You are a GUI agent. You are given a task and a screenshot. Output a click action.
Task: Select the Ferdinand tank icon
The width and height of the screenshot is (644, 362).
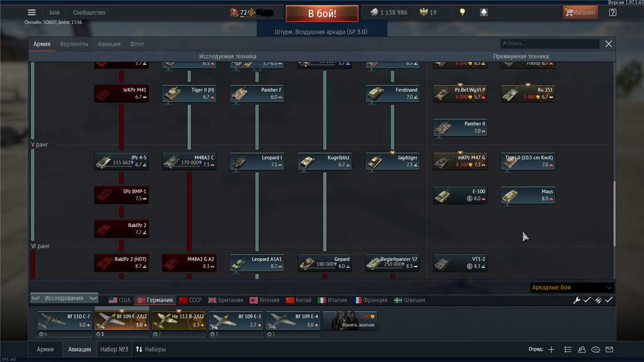click(x=393, y=94)
